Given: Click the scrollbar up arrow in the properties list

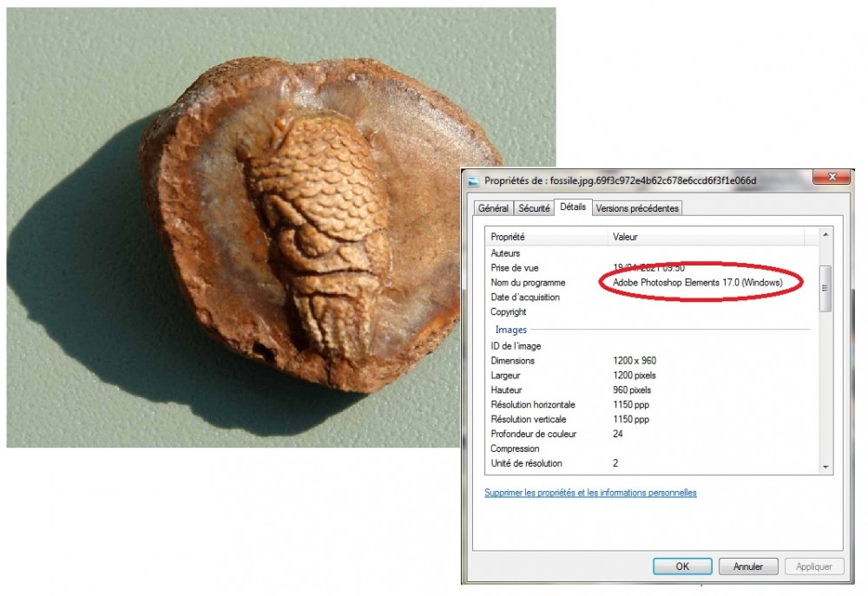Looking at the screenshot, I should pyautogui.click(x=825, y=235).
